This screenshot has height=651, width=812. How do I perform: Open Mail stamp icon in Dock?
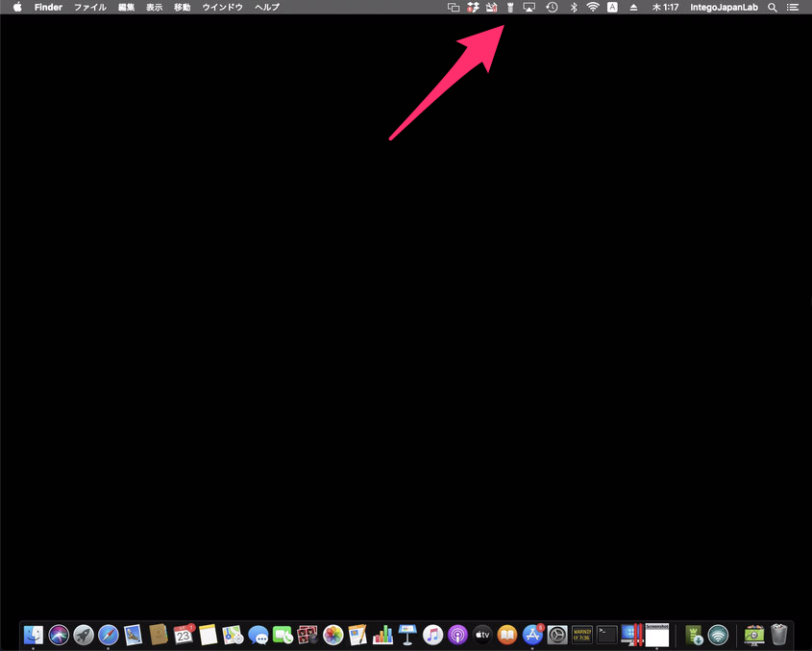(x=133, y=635)
